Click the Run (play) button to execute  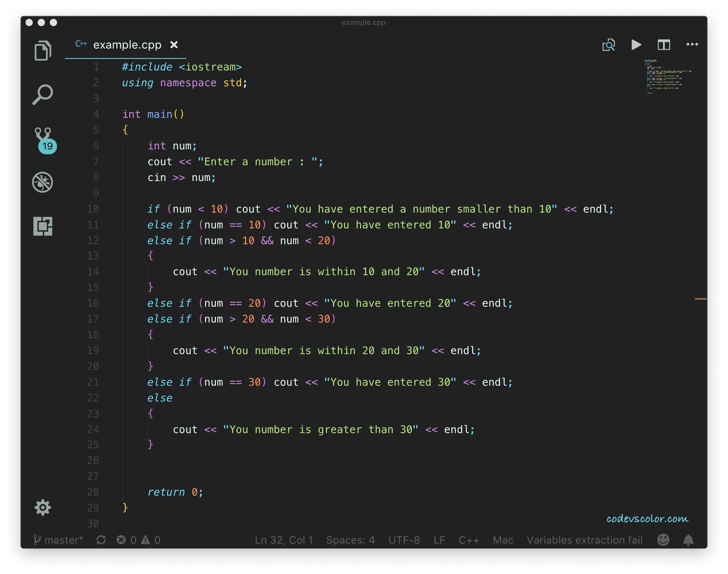pyautogui.click(x=635, y=46)
